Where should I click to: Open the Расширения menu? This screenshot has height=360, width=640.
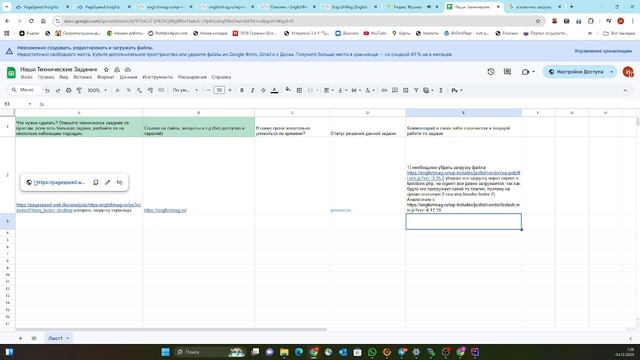tap(192, 77)
